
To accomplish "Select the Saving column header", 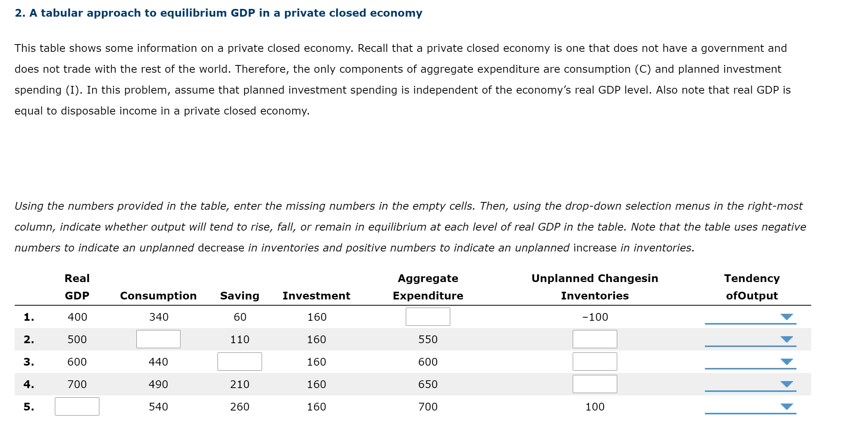I will 240,296.
